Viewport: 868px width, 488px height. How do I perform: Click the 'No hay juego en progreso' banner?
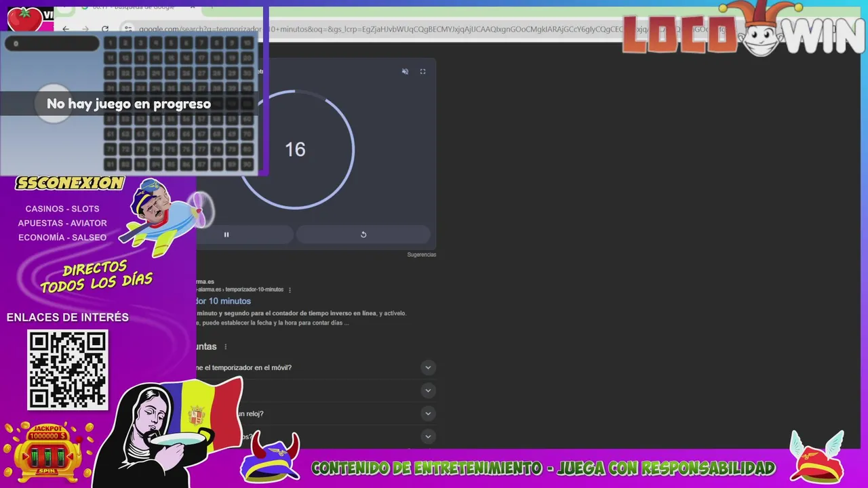coord(129,104)
